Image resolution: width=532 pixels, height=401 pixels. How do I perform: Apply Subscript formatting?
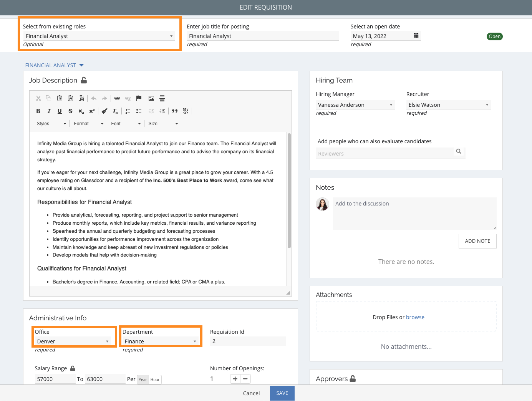pos(81,111)
